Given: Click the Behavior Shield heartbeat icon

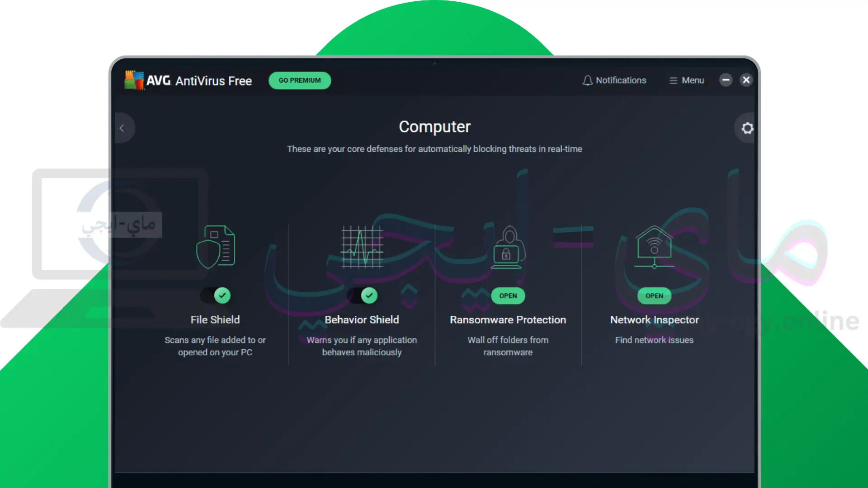Looking at the screenshot, I should tap(362, 247).
